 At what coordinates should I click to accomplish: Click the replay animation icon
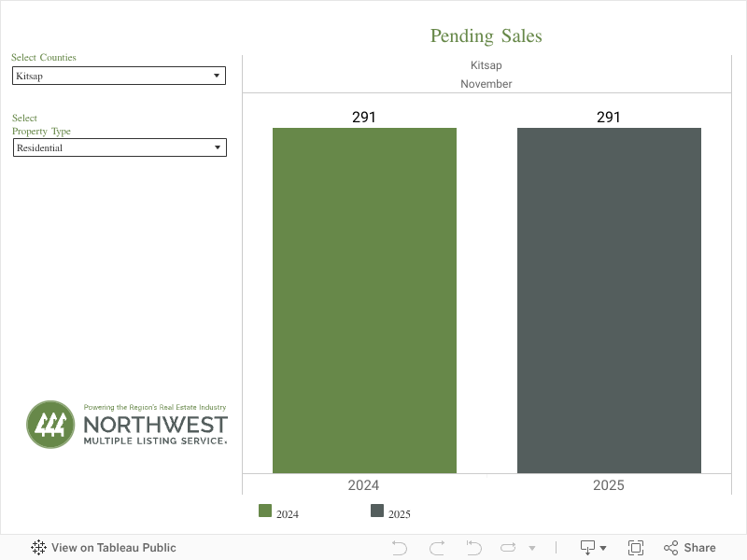pos(508,548)
